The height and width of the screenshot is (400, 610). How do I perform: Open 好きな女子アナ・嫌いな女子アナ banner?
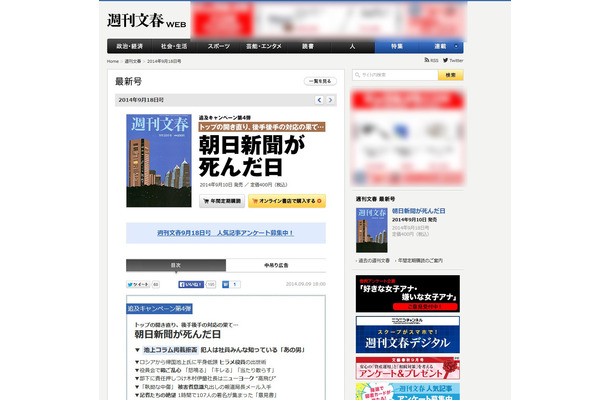pos(408,294)
